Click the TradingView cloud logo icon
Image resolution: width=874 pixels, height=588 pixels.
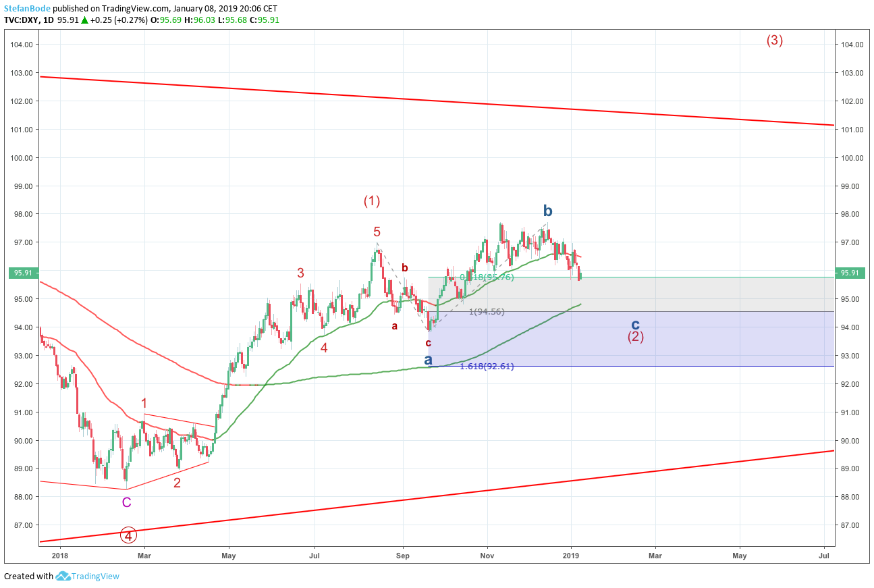(63, 576)
